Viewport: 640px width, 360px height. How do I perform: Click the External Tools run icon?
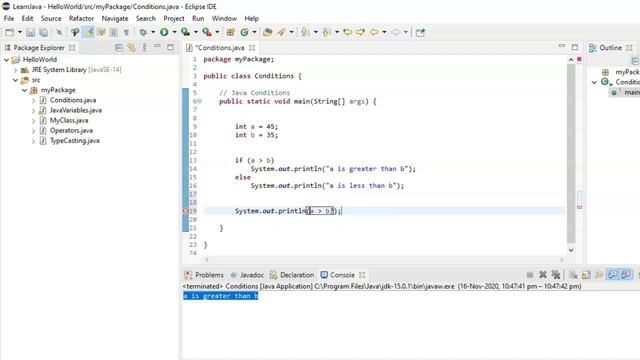point(207,32)
